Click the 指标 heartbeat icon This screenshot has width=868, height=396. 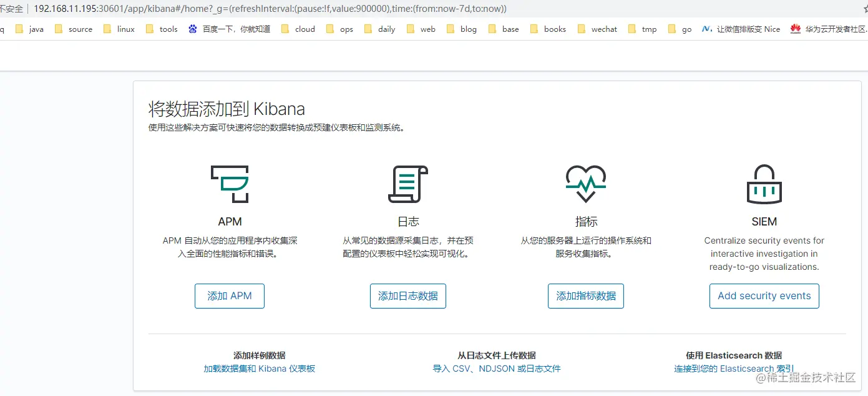[586, 184]
